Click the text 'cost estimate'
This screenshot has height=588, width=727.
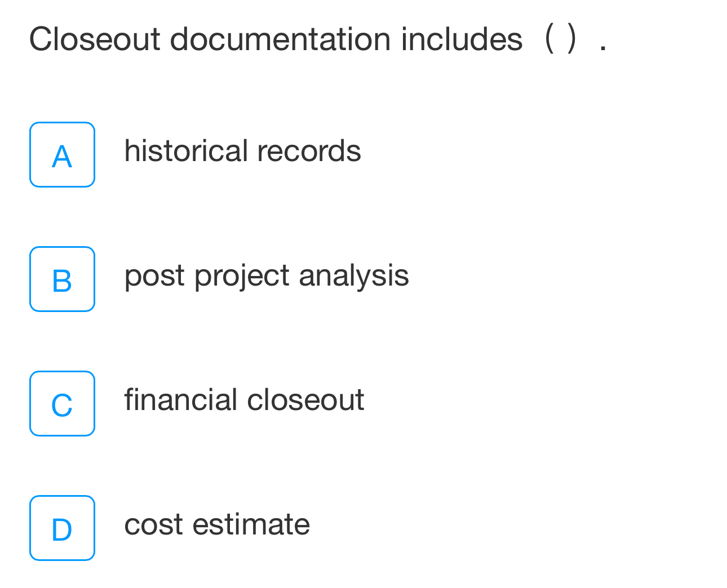[217, 525]
